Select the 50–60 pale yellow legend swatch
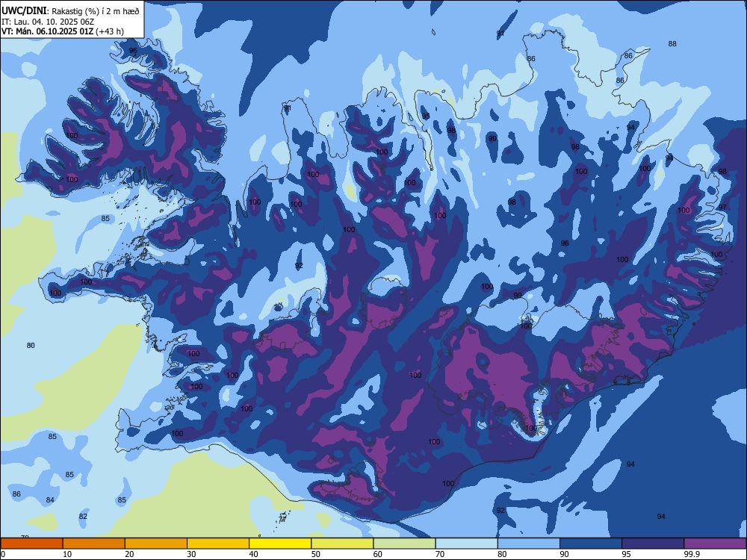The image size is (747, 560). click(x=342, y=544)
